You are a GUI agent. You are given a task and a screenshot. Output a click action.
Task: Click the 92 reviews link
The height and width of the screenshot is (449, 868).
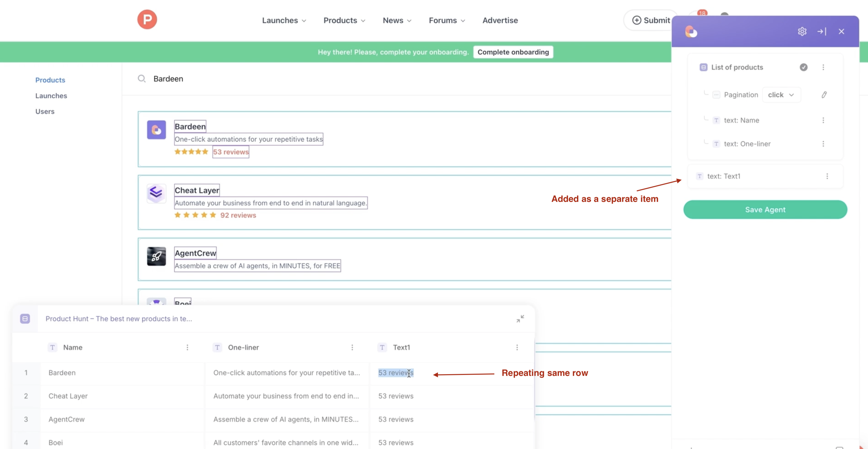tap(238, 215)
